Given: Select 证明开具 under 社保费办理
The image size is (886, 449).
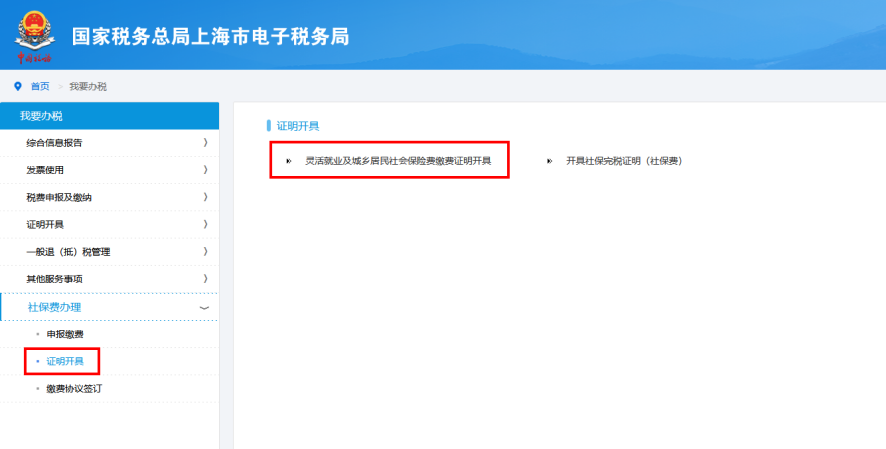Looking at the screenshot, I should click(x=65, y=361).
